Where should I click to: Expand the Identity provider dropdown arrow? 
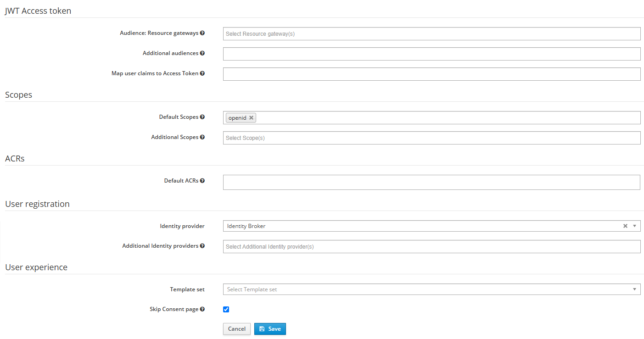634,226
